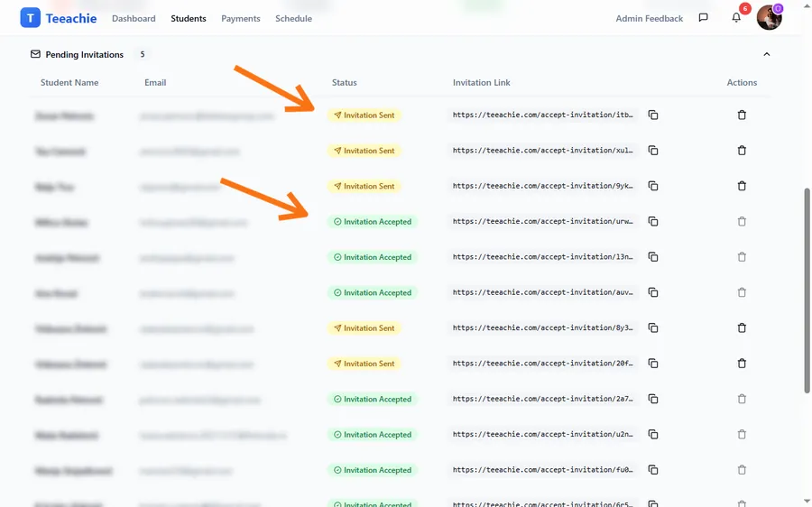Click the greyed trash icon in 13n row
Screen dimensions: 812x507
(x=742, y=257)
